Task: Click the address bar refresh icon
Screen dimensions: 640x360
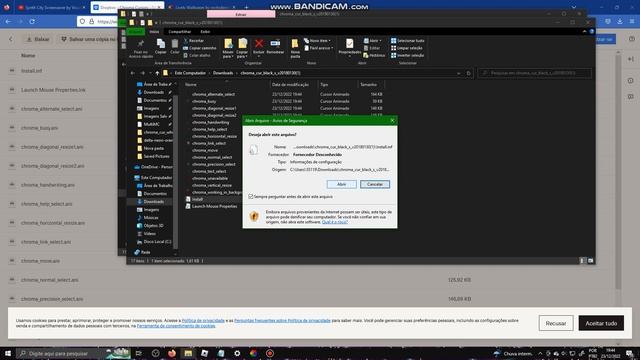Action: pyautogui.click(x=469, y=73)
